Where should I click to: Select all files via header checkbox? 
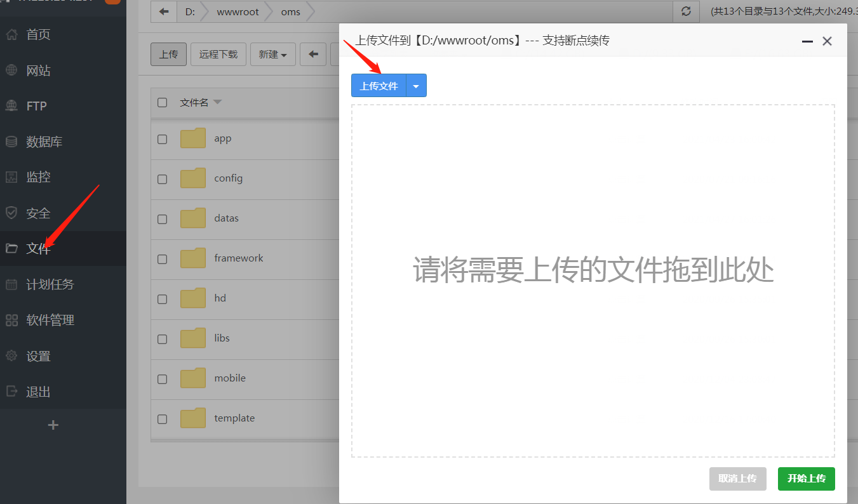[163, 102]
